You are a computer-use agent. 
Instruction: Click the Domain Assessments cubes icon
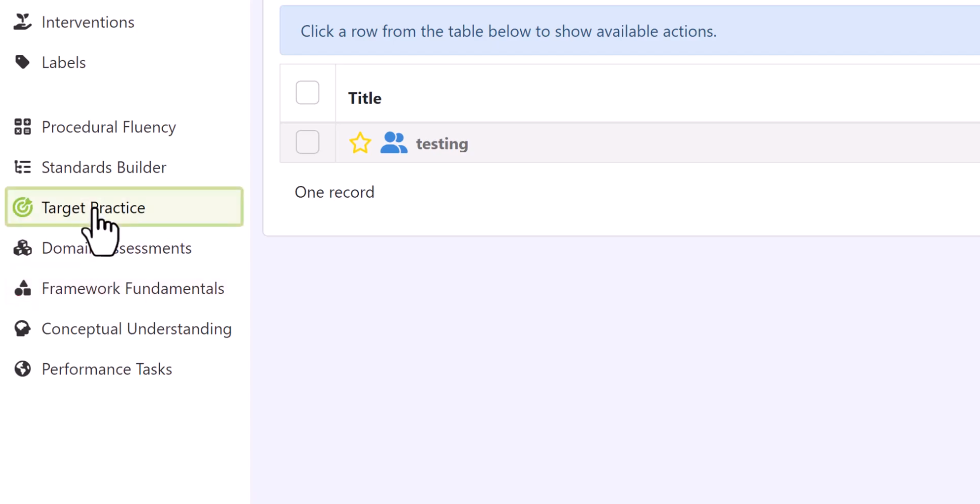(22, 248)
